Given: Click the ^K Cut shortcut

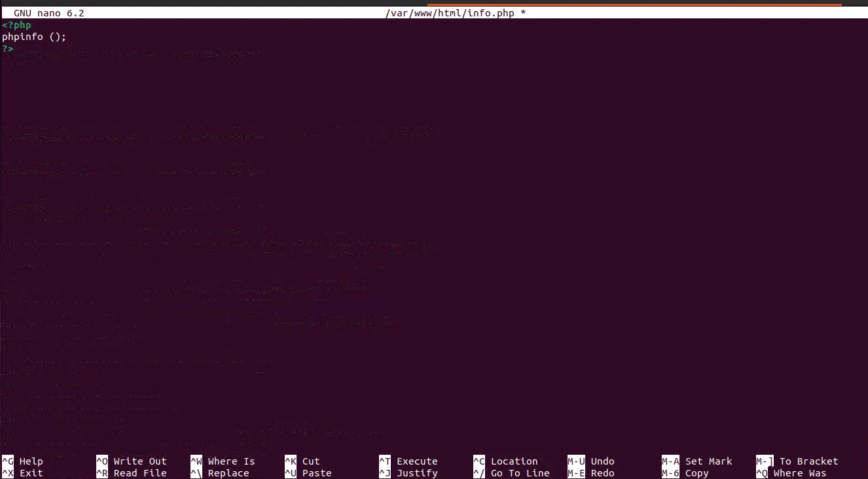Looking at the screenshot, I should (302, 461).
